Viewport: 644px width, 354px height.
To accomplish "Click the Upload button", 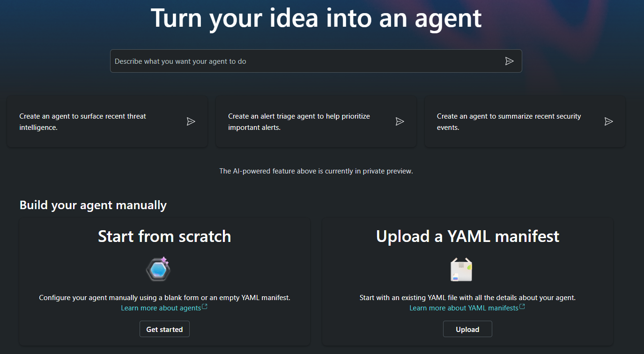I will [467, 329].
